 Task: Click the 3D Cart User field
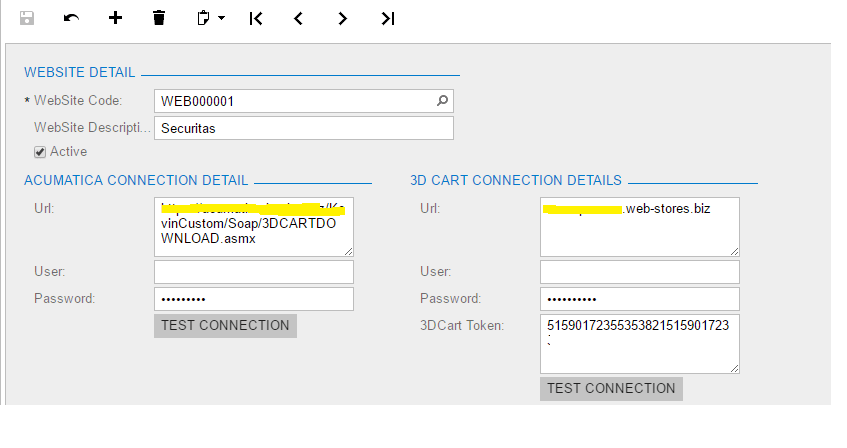pyautogui.click(x=640, y=272)
